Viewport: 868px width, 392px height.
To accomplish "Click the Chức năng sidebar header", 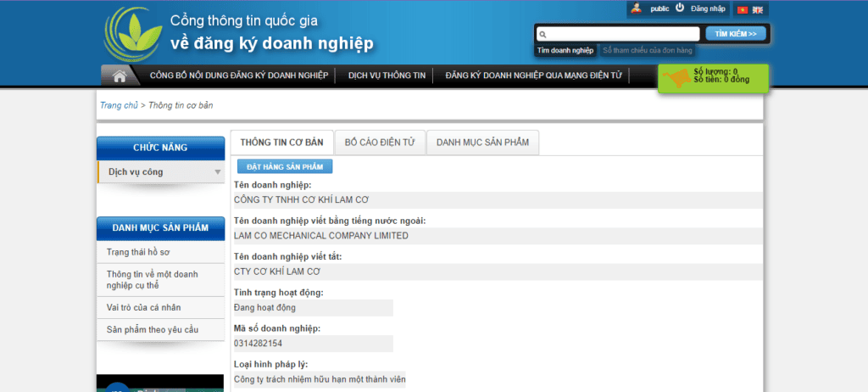I will 160,148.
